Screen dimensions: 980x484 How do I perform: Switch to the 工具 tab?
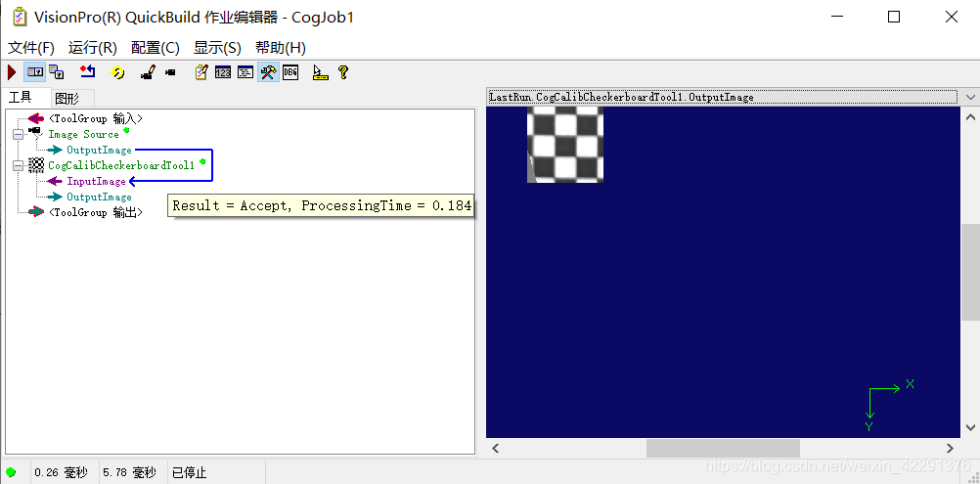[x=20, y=97]
